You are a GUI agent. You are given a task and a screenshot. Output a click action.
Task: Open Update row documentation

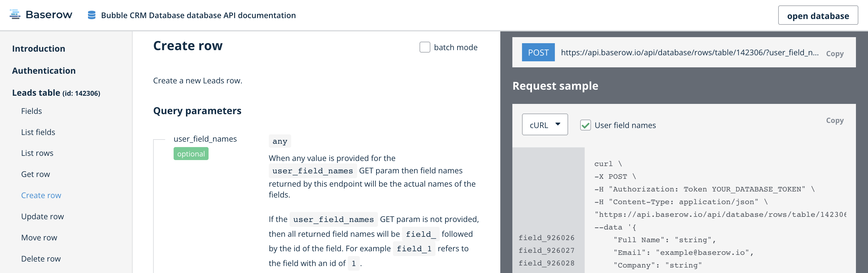42,216
